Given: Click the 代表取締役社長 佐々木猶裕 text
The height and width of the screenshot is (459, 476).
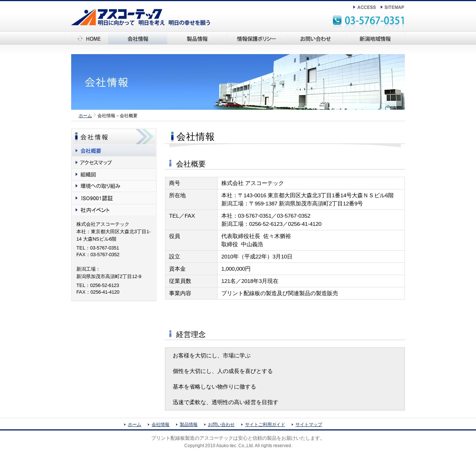Looking at the screenshot, I should tap(256, 236).
